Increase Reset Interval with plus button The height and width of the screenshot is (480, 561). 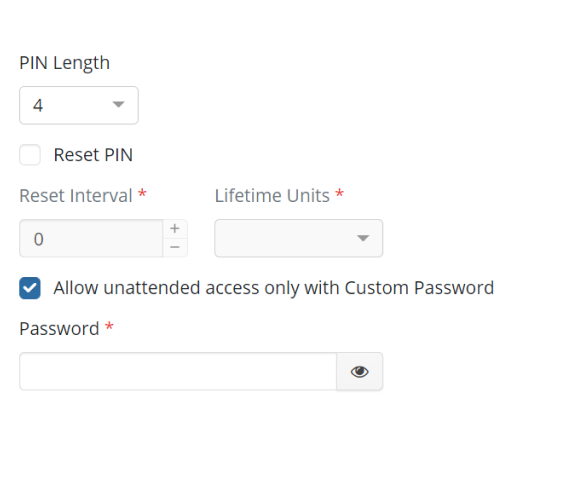click(x=175, y=229)
